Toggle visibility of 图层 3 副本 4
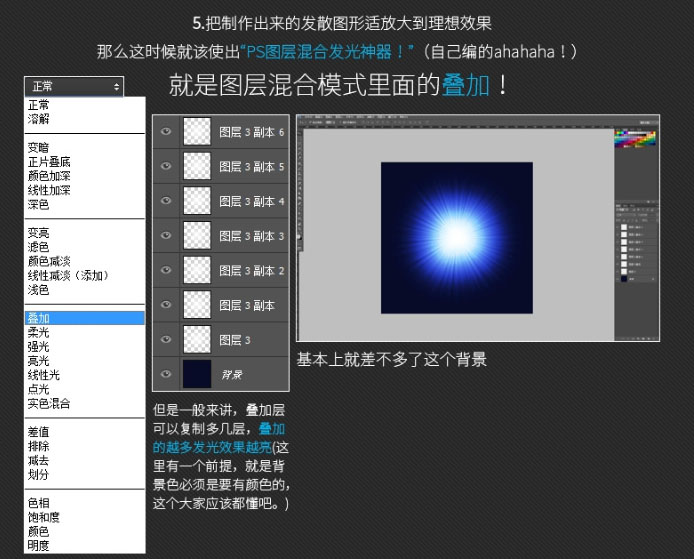694x559 pixels. coord(166,200)
